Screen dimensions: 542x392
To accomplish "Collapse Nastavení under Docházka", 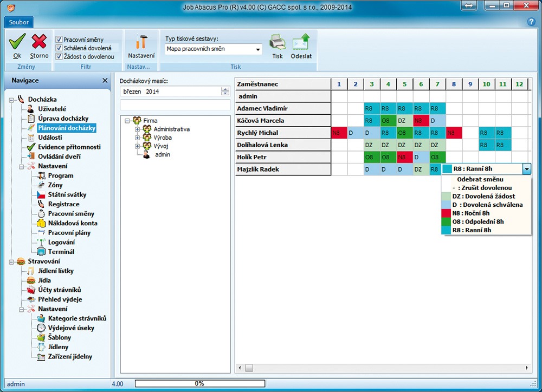I will coord(22,166).
